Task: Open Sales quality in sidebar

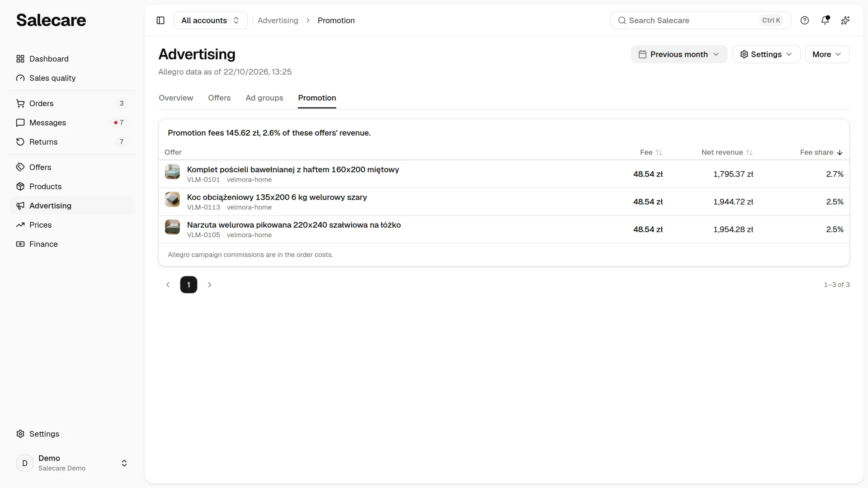Action: point(72,78)
